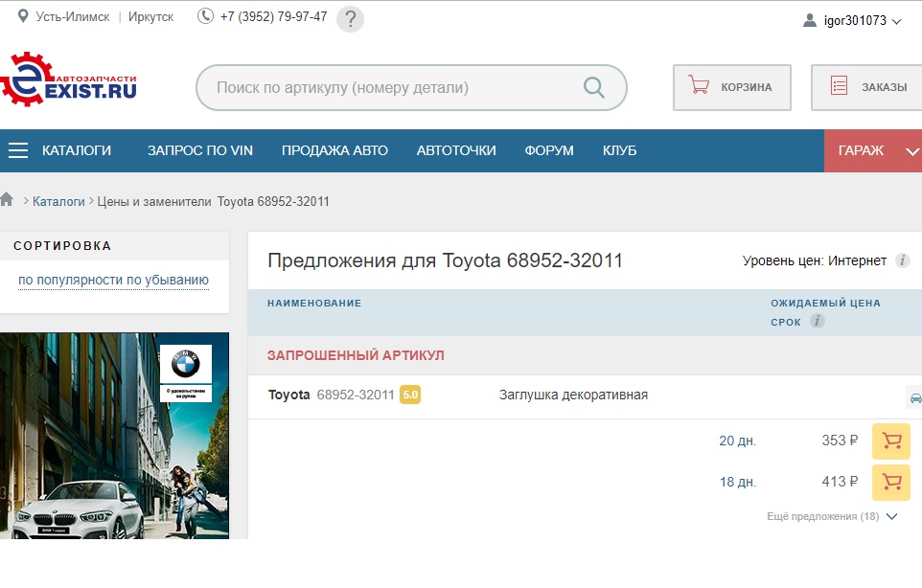Image resolution: width=922 pixels, height=588 pixels.
Task: Expand Ещё предложения (18)
Action: (832, 516)
